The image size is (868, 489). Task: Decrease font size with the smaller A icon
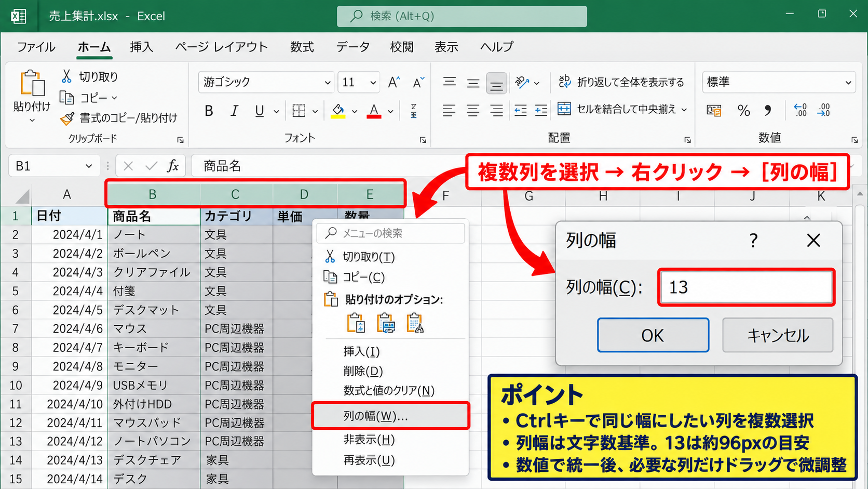pos(418,82)
